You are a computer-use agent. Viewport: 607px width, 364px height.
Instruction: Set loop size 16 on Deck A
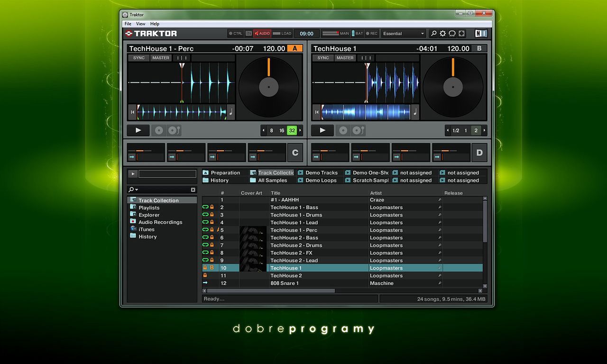click(282, 130)
